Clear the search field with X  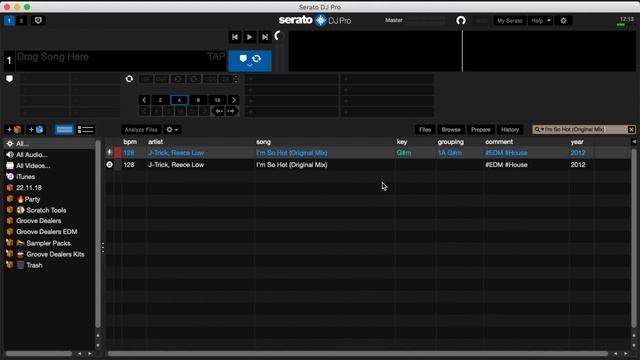coord(631,130)
